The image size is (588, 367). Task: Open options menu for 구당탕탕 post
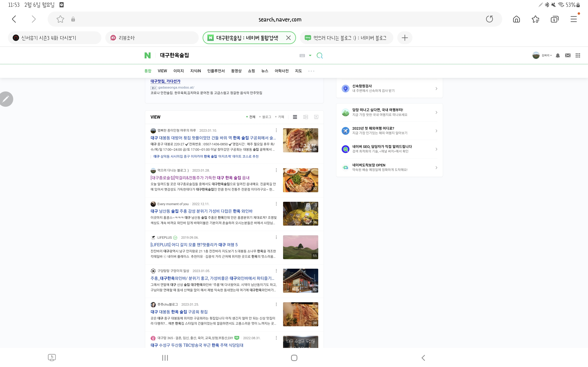(276, 271)
